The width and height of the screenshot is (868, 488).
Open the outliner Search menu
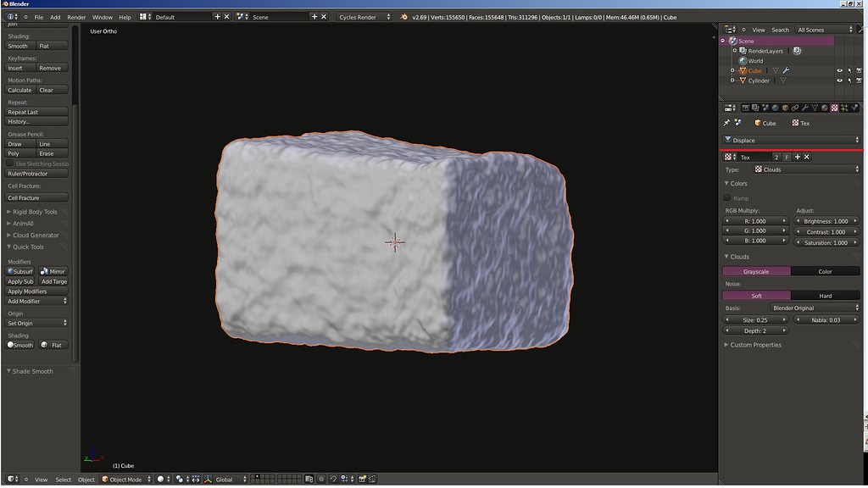781,30
